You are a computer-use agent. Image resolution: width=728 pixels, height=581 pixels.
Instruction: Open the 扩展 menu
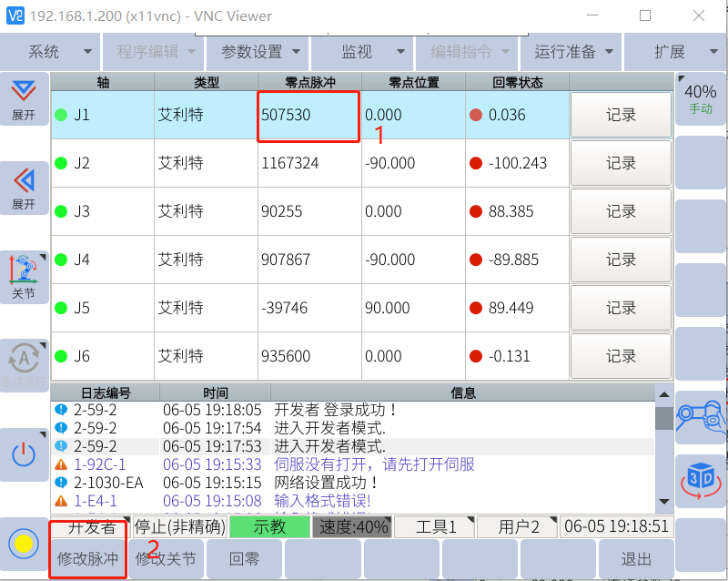(x=677, y=52)
